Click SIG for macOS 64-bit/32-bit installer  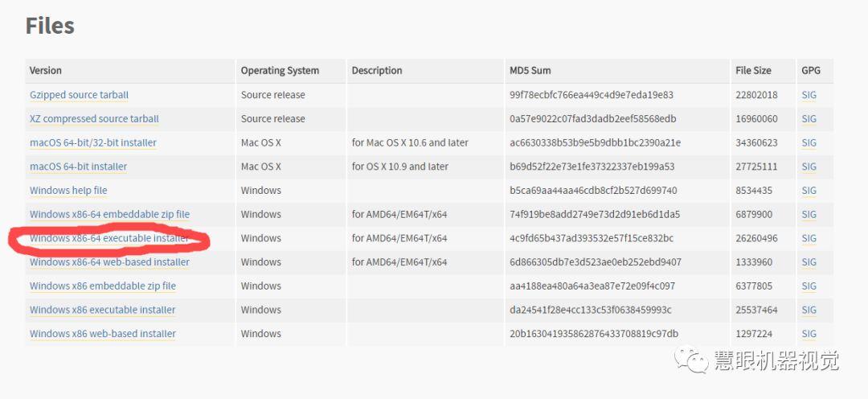pos(809,142)
